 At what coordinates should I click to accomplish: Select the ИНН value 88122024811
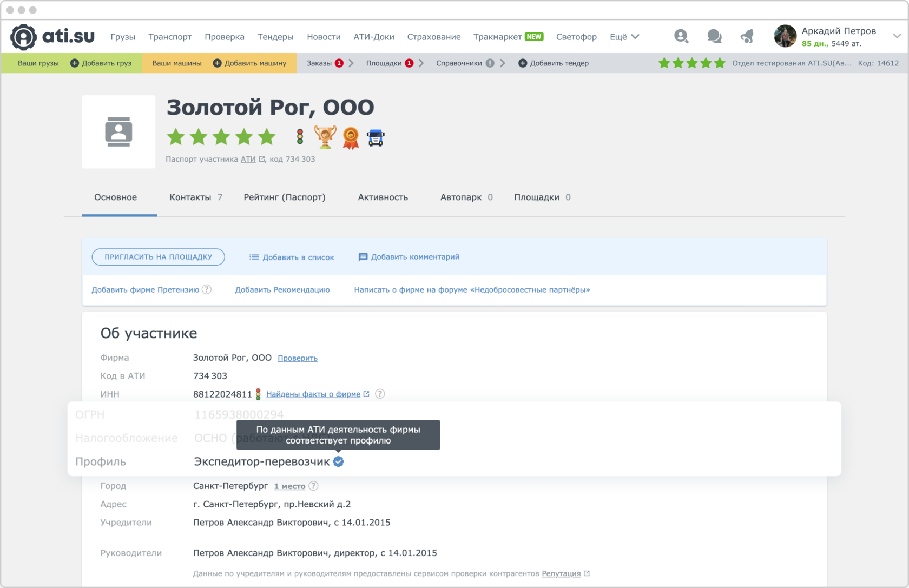tap(222, 394)
